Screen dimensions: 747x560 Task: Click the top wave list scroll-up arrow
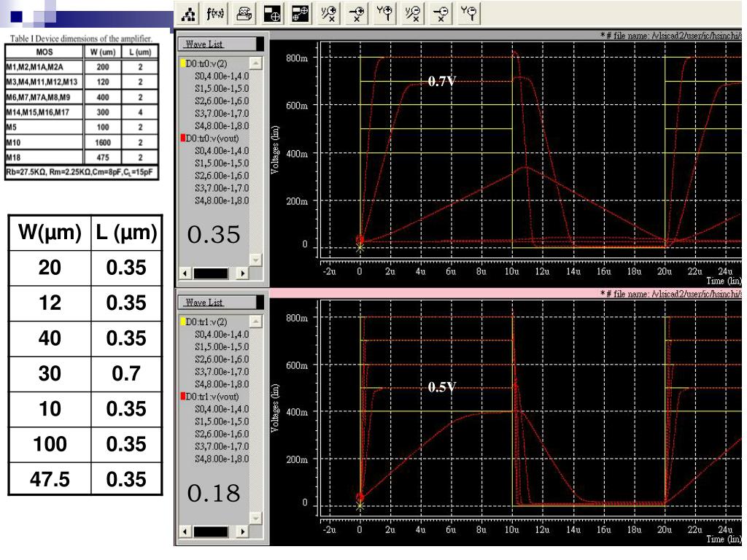tap(256, 63)
